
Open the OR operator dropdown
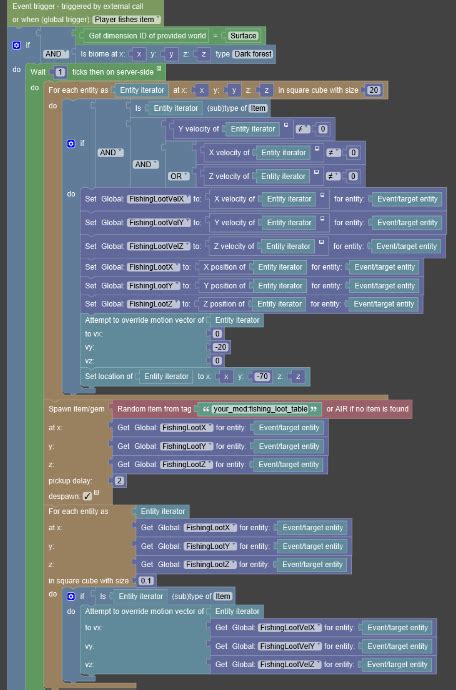tap(178, 176)
